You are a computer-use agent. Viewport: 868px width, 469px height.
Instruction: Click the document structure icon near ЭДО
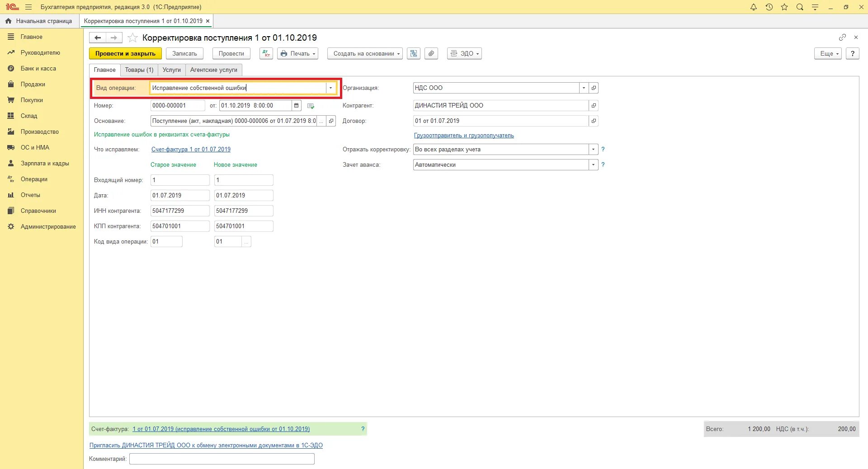tap(413, 53)
